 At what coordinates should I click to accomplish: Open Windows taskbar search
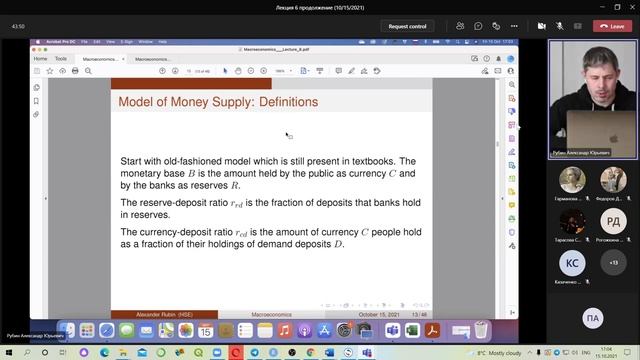27,352
